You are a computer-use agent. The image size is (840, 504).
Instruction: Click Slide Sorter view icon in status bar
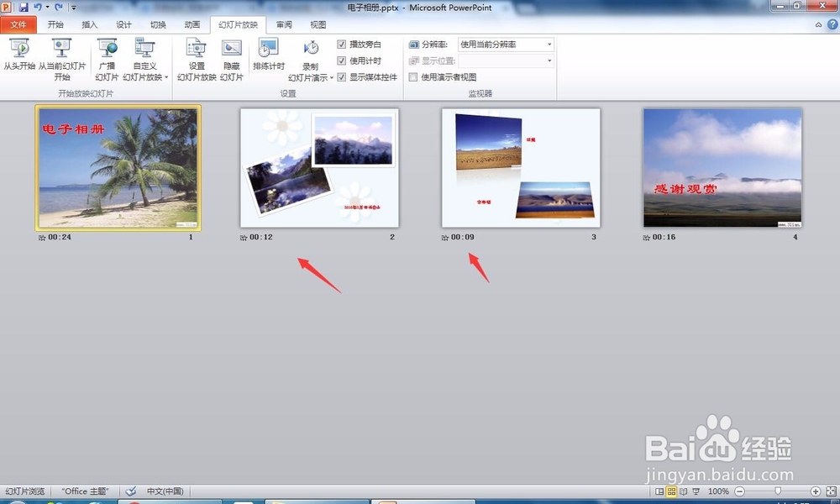coord(671,491)
